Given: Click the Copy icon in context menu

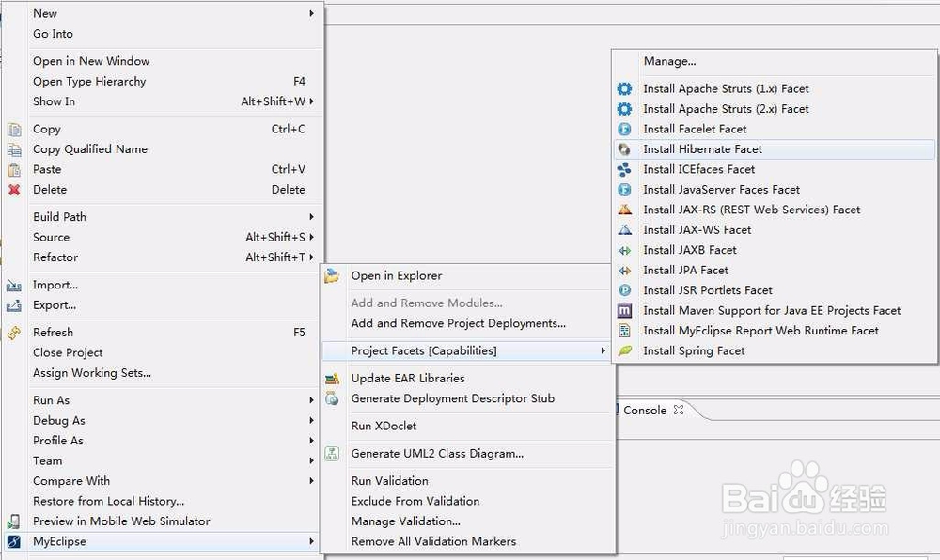Looking at the screenshot, I should pyautogui.click(x=14, y=130).
